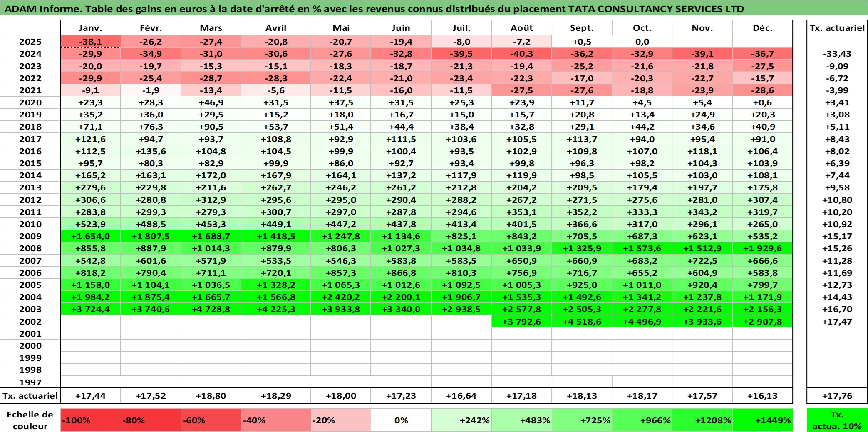Screen dimensions: 868x432
Task: Click the 0% color scale swatch
Action: [x=401, y=420]
